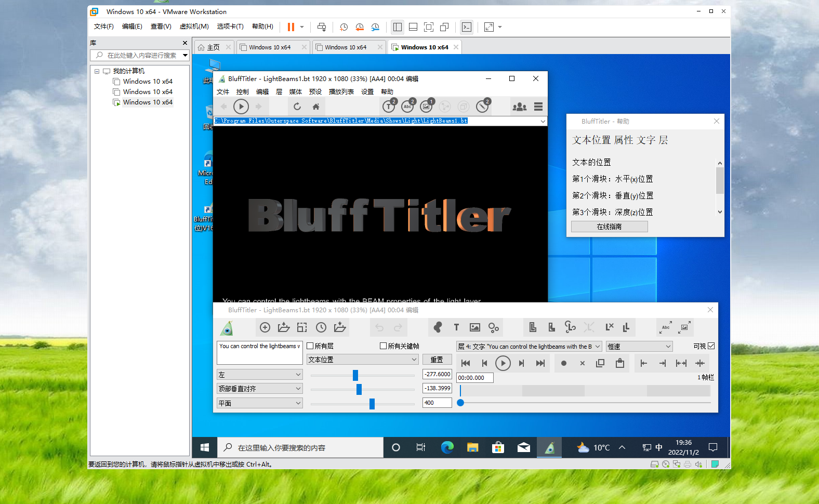Click the paste keyframe clipboard button

pyautogui.click(x=619, y=363)
